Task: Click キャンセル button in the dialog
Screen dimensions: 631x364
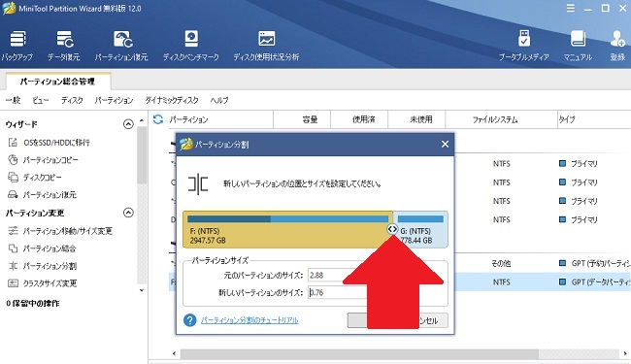Action: coord(433,320)
